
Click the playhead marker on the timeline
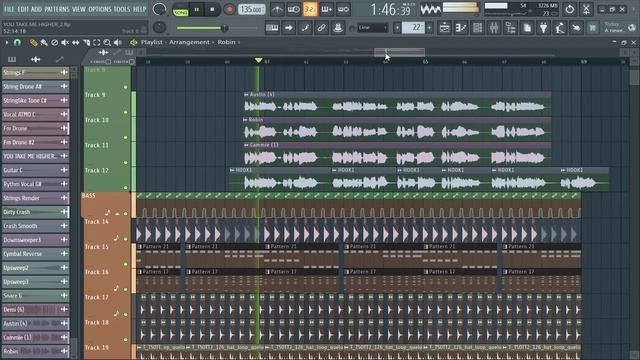pos(258,60)
